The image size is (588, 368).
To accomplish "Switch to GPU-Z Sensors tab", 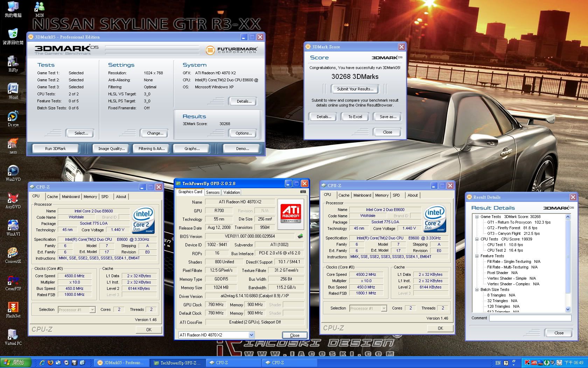I will point(213,192).
